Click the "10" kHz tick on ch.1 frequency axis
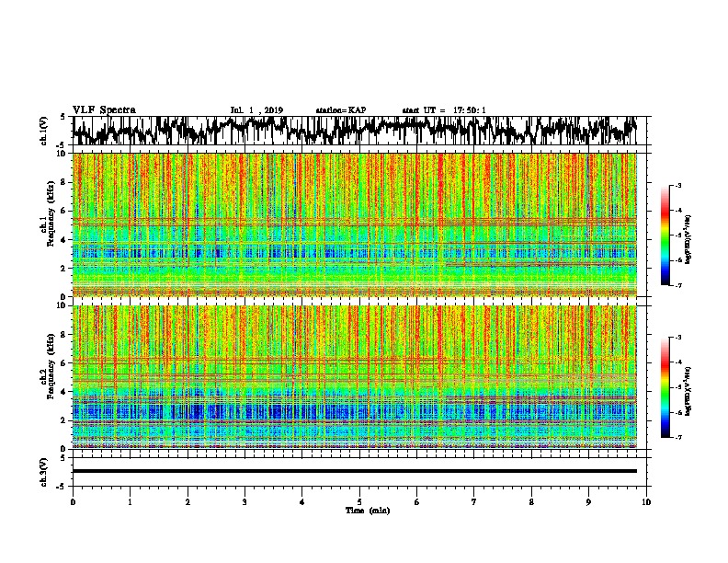This screenshot has width=728, height=563. click(62, 154)
